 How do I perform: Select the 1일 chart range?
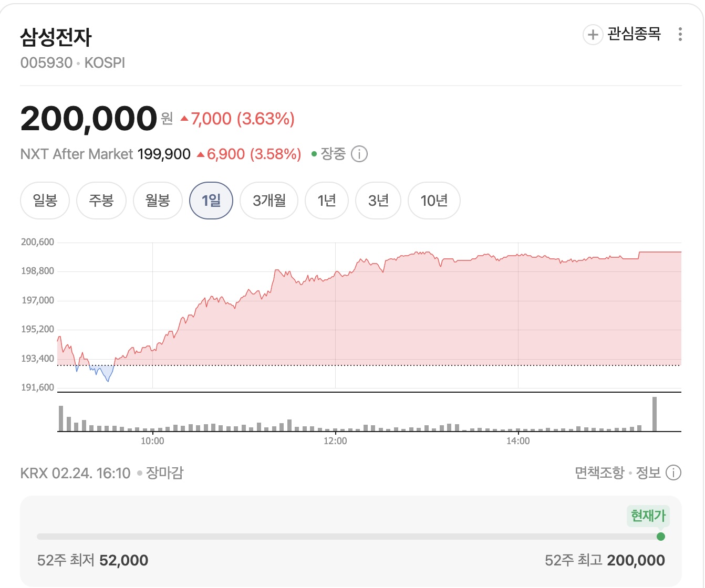click(x=211, y=201)
